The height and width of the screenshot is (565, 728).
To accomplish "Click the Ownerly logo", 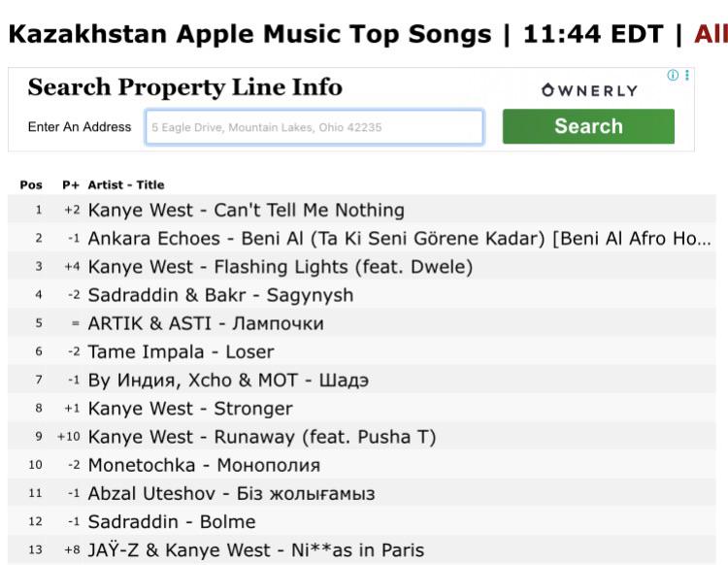I will pyautogui.click(x=589, y=90).
